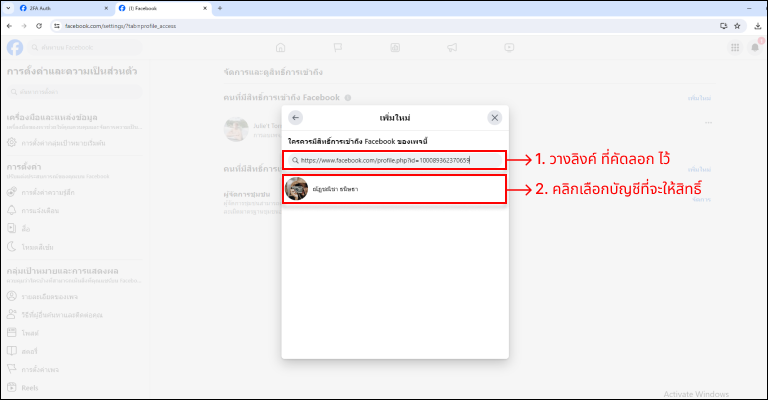This screenshot has height=400, width=768.
Task: Open the Reels item in settings sidebar
Action: tap(75, 388)
